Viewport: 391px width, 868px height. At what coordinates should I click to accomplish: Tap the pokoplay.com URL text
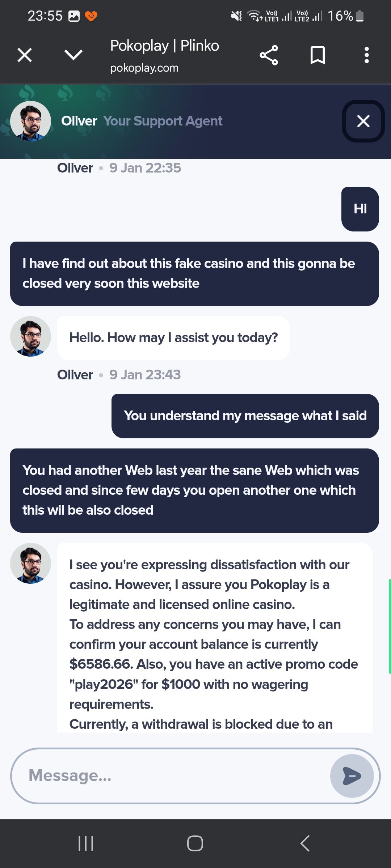pos(144,68)
